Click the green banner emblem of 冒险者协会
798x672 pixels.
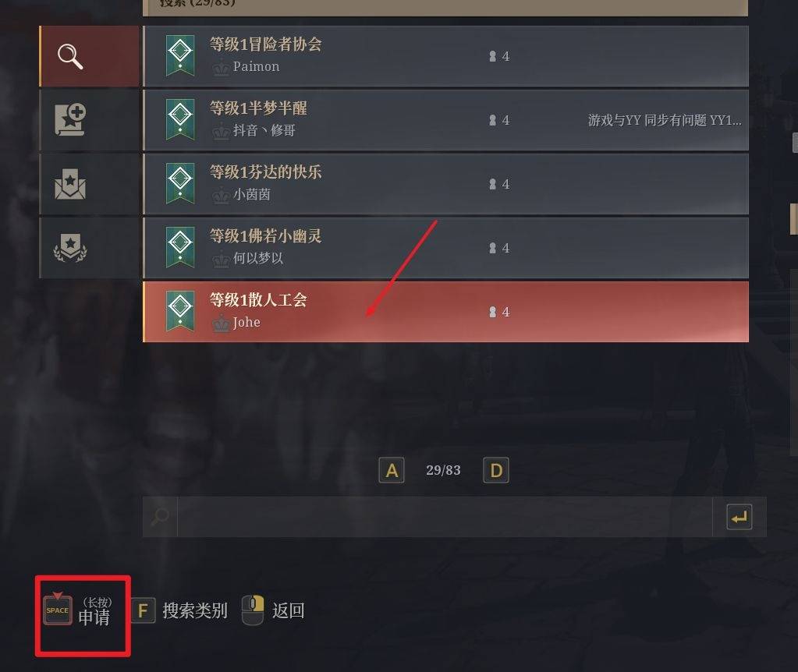[180, 55]
